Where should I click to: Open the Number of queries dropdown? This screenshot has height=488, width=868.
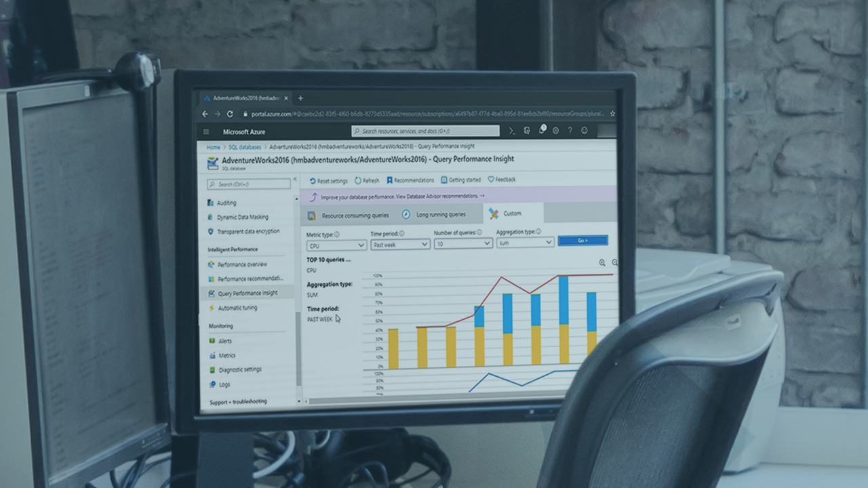coord(463,243)
